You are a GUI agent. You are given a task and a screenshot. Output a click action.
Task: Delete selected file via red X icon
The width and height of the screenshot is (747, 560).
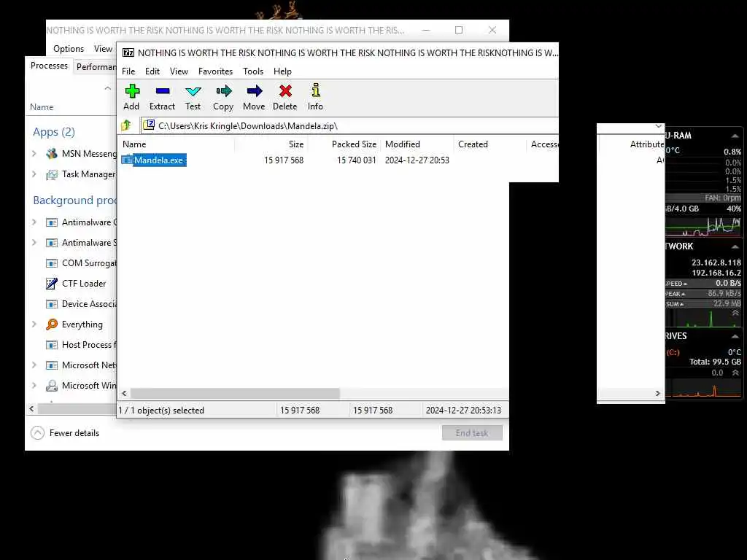point(285,97)
